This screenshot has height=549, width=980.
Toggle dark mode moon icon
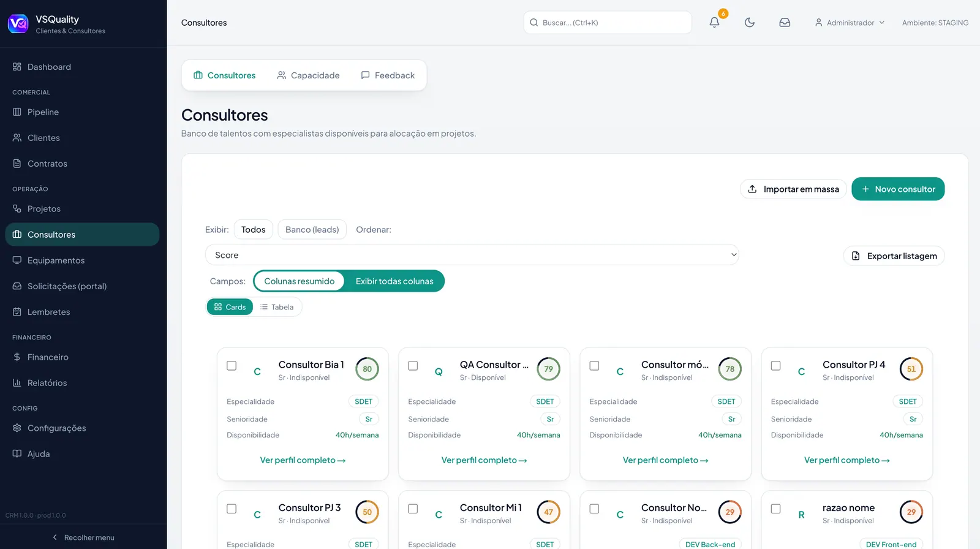(750, 23)
